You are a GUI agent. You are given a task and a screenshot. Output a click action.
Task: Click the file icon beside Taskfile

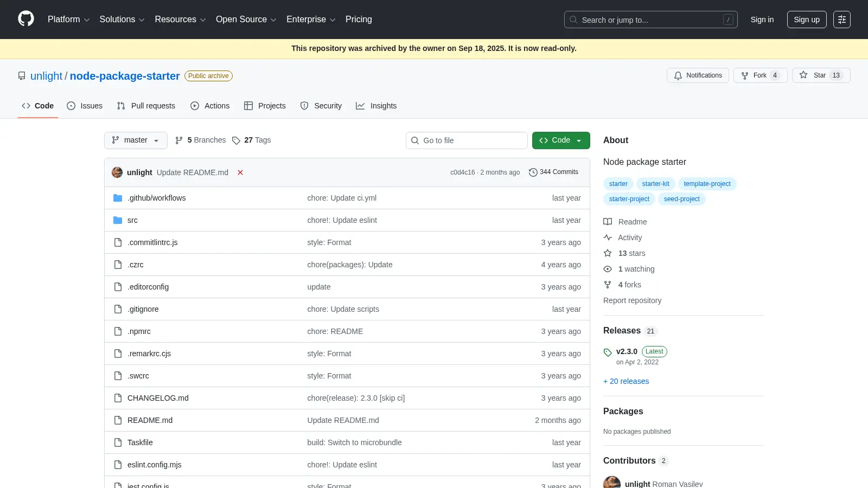click(x=118, y=442)
